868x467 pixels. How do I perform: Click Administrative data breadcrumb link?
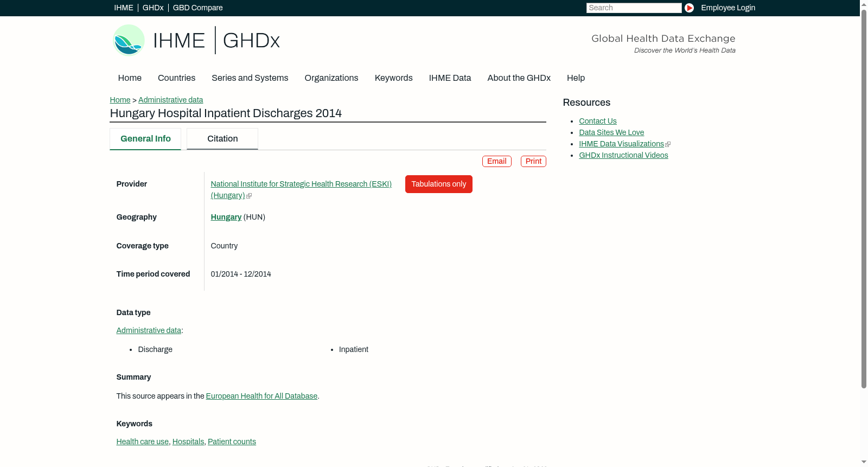pos(171,100)
